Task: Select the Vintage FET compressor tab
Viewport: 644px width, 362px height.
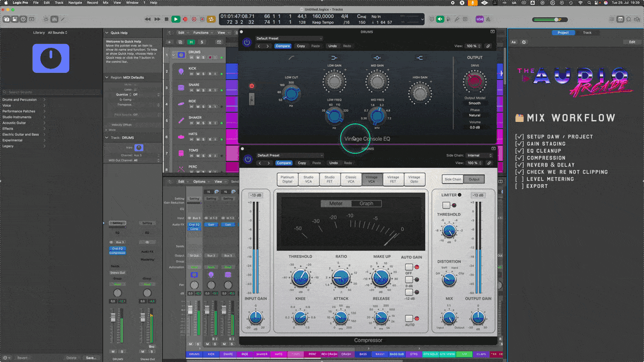Action: [393, 180]
